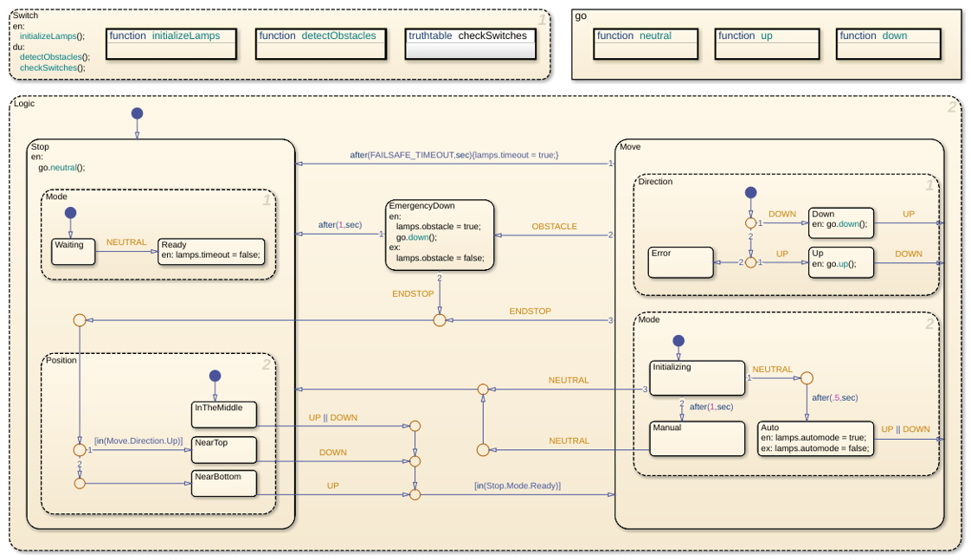Select the Ready state
The height and width of the screenshot is (560, 971).
[211, 252]
